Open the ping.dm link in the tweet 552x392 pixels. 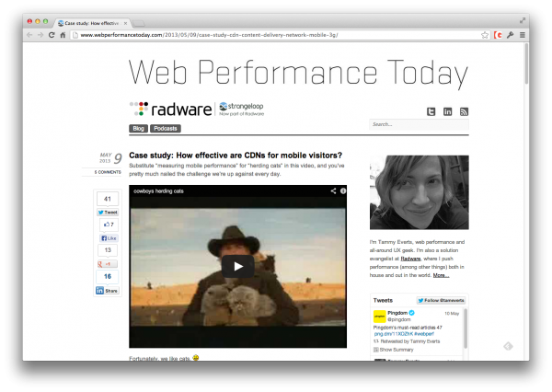(393, 334)
